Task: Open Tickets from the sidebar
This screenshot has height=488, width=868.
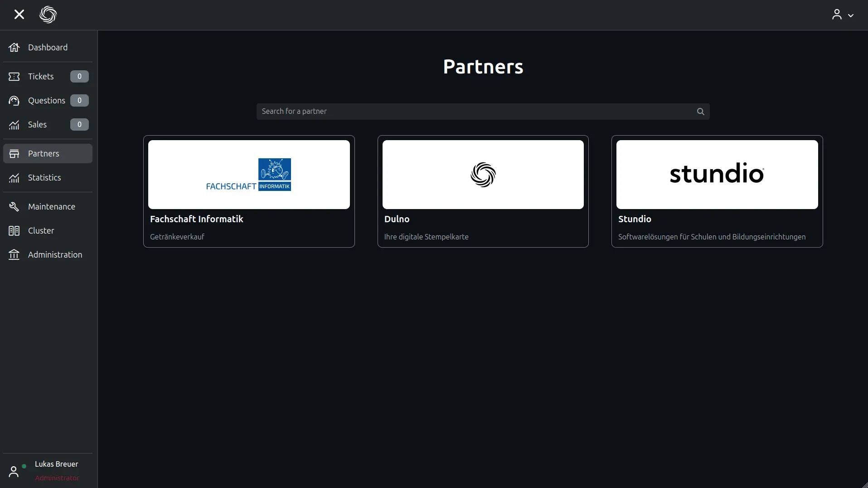Action: [x=41, y=77]
